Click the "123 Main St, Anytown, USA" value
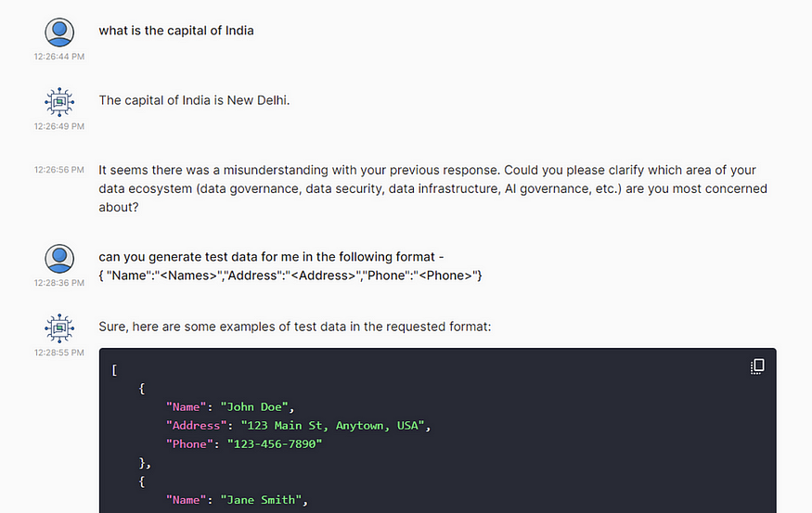 (x=332, y=426)
